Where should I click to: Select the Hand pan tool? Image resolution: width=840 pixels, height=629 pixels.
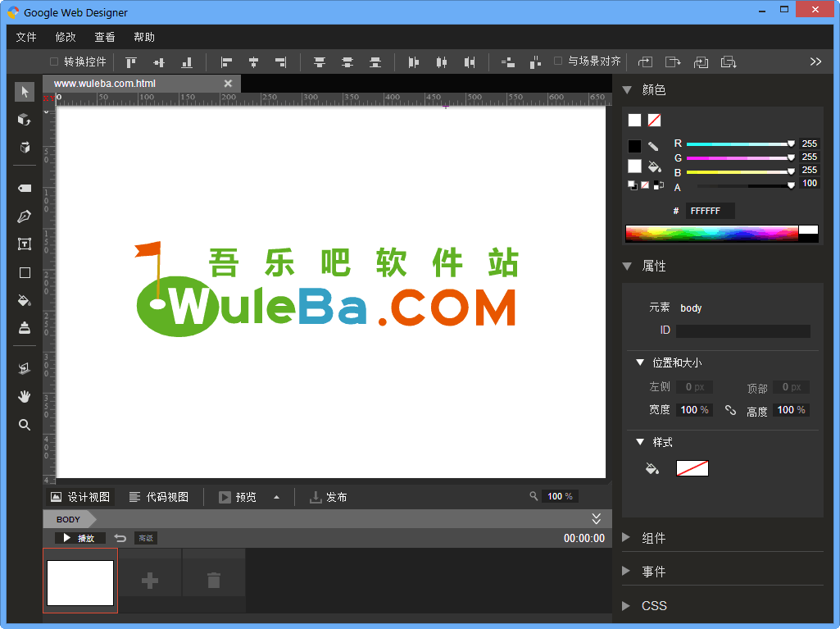[25, 397]
